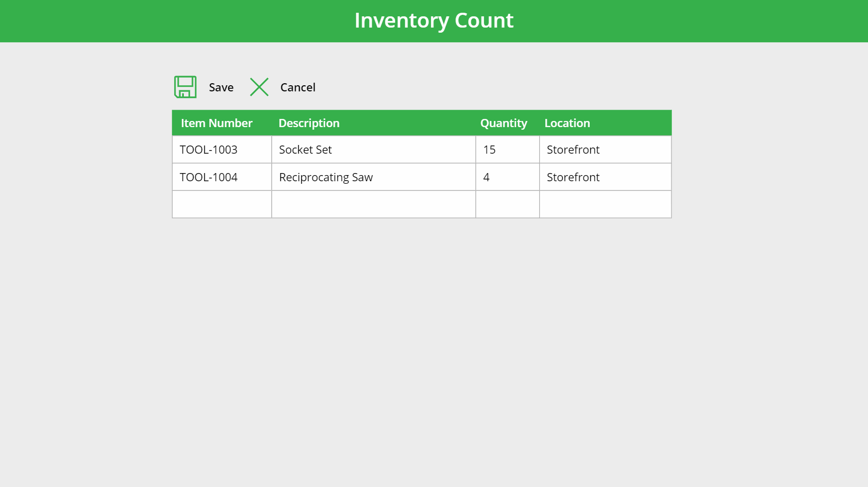Image resolution: width=868 pixels, height=487 pixels.
Task: Click the quantity field showing 15
Action: [x=507, y=150]
